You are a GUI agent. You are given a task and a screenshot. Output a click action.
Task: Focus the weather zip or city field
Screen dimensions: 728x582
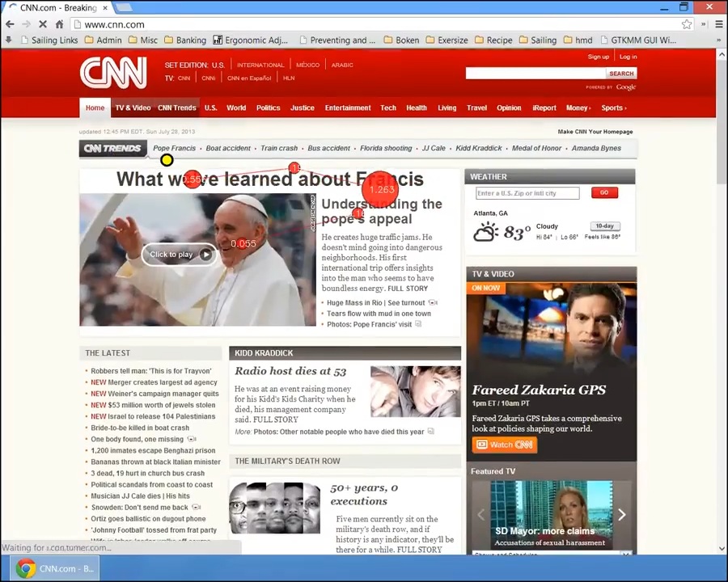(x=527, y=193)
